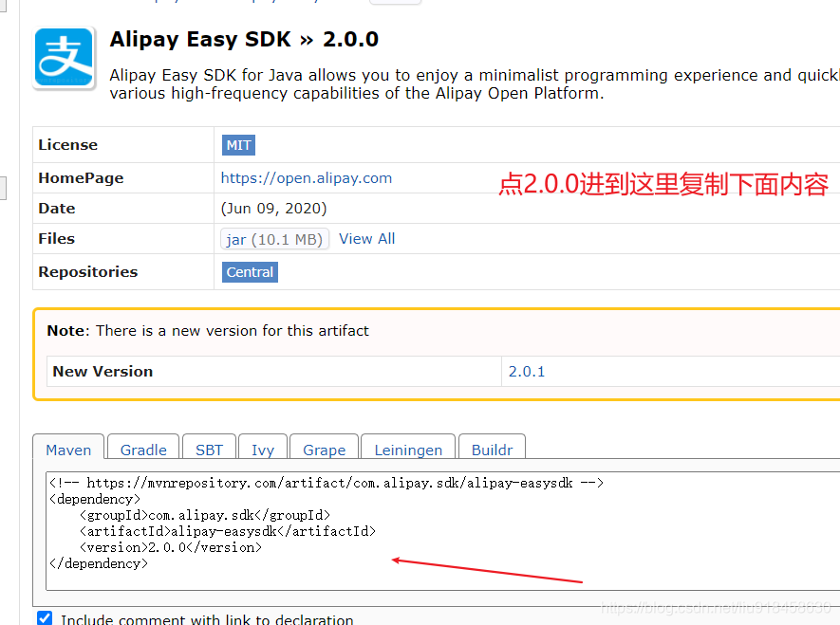Open the Ivy tab
Screen dimensions: 840x625
[x=263, y=448]
